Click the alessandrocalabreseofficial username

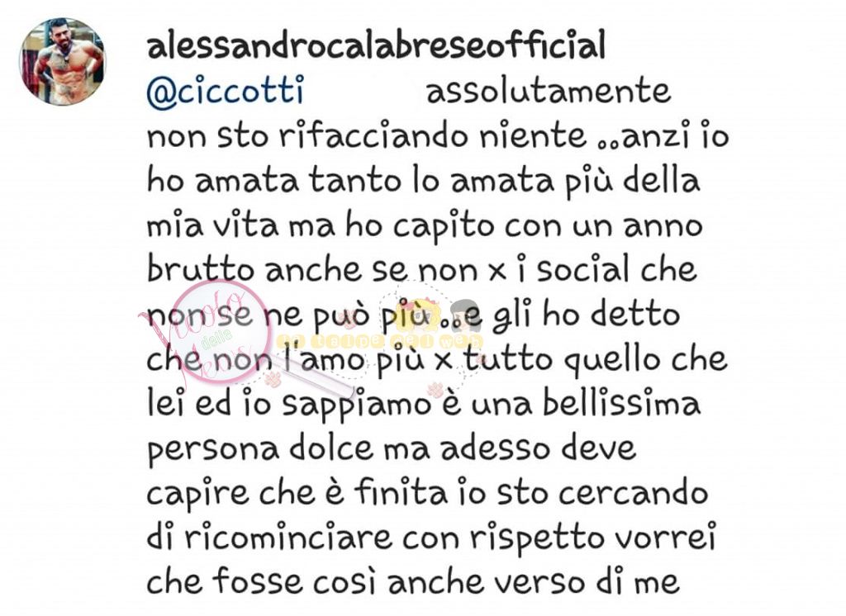pyautogui.click(x=376, y=45)
